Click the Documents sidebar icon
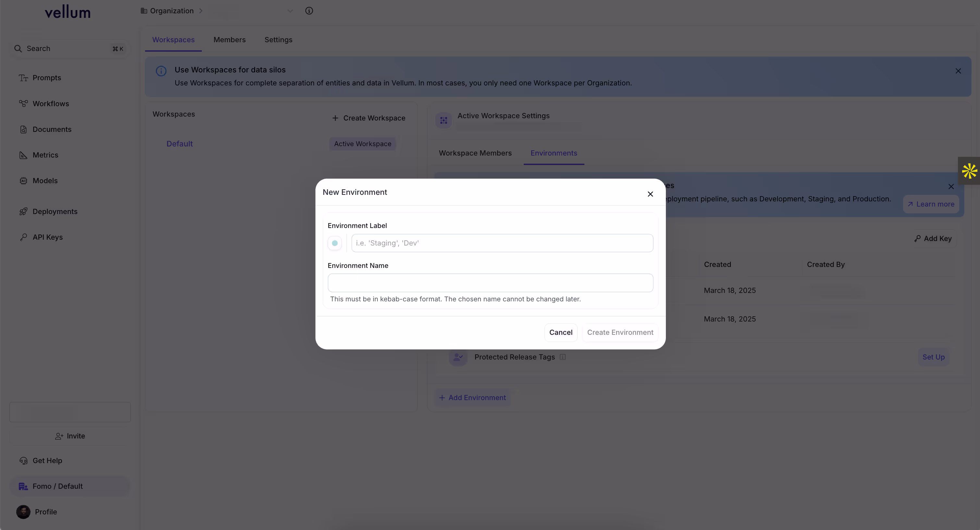980x530 pixels. point(23,130)
